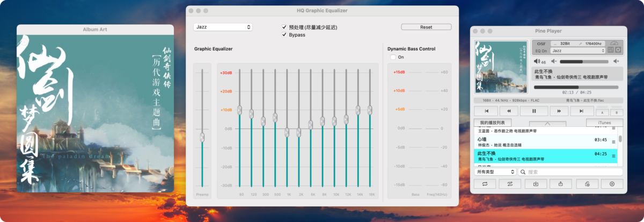This screenshot has width=644, height=222.
Task: Click the import tray icon in Pine Player
Action: 536,184
